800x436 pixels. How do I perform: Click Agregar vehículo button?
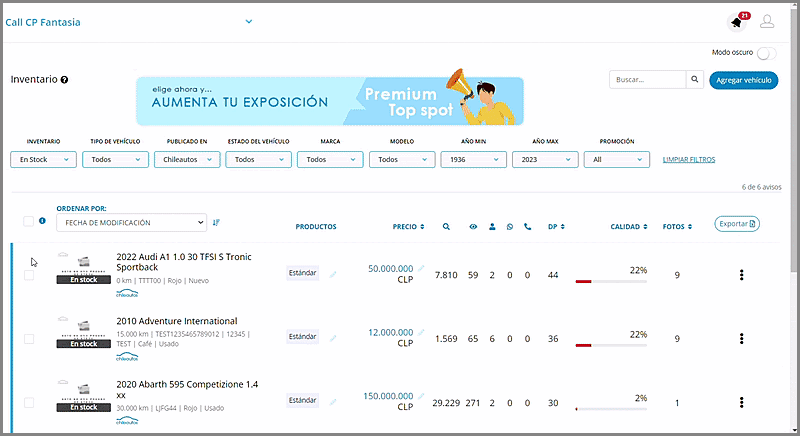[x=743, y=80]
